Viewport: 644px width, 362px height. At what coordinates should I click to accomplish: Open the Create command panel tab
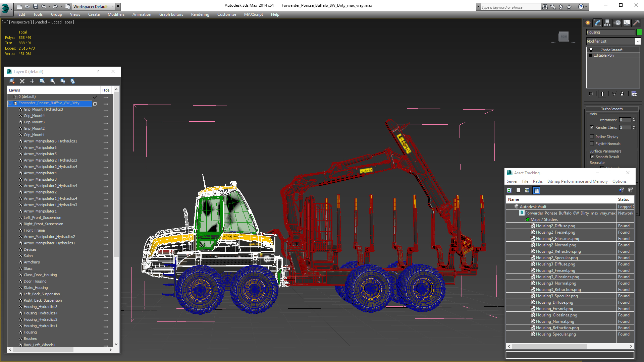(x=588, y=23)
